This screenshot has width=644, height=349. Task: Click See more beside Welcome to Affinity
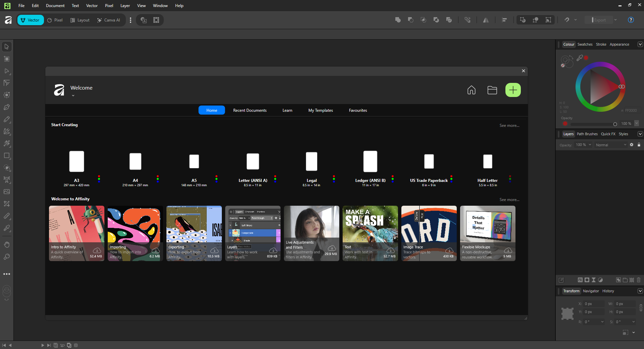point(509,200)
